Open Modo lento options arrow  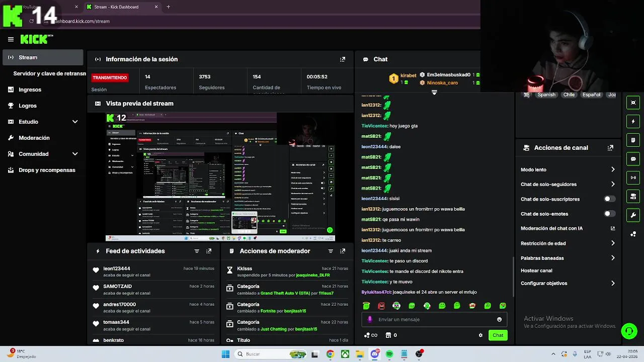click(x=613, y=169)
